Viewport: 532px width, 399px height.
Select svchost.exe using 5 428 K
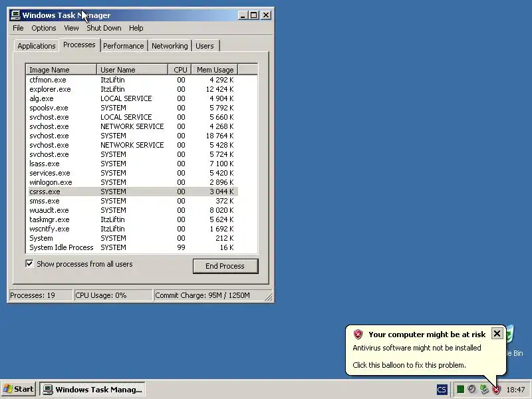coord(133,145)
